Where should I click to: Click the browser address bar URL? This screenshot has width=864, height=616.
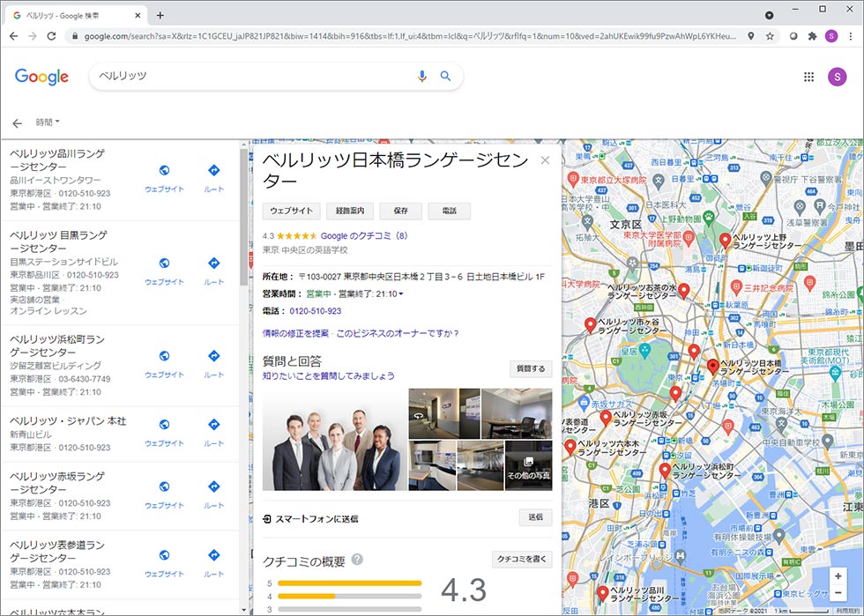pos(409,36)
